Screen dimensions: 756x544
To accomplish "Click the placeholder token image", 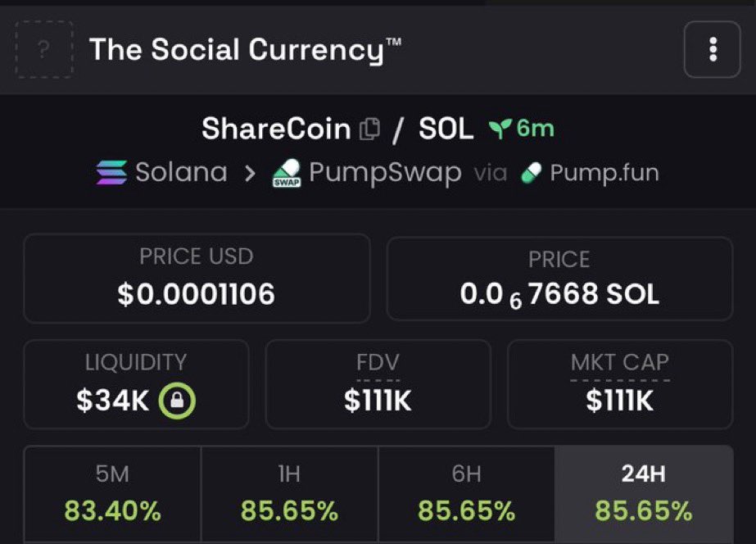I will (x=44, y=49).
